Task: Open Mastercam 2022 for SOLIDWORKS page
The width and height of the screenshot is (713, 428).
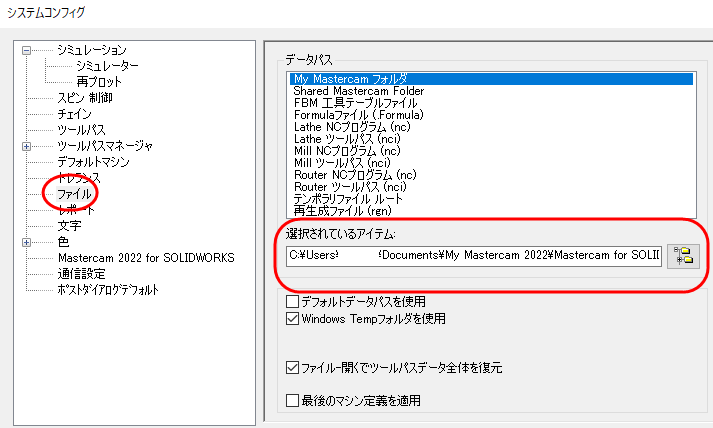Action: (x=146, y=258)
